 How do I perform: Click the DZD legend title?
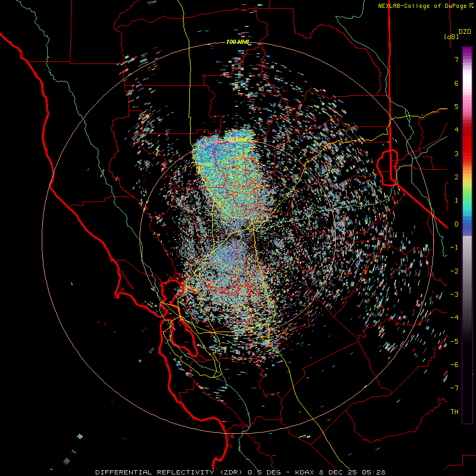point(465,32)
